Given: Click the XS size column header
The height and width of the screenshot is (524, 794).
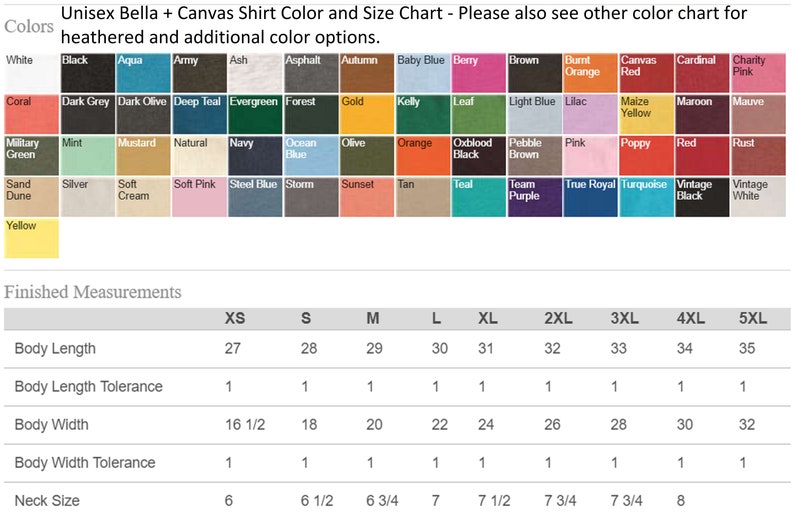Looking at the screenshot, I should 235,318.
